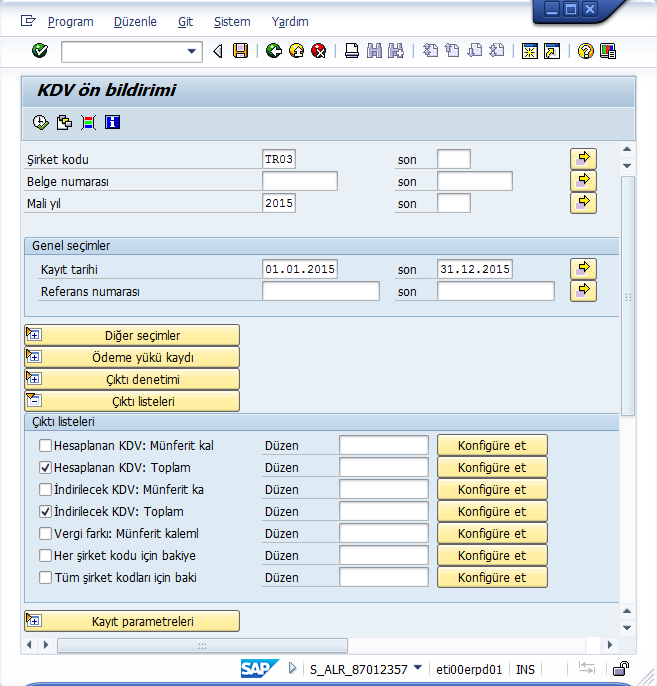This screenshot has width=657, height=686.
Task: Click multiple selection arrow for Kayıt tarihi
Action: click(x=583, y=269)
